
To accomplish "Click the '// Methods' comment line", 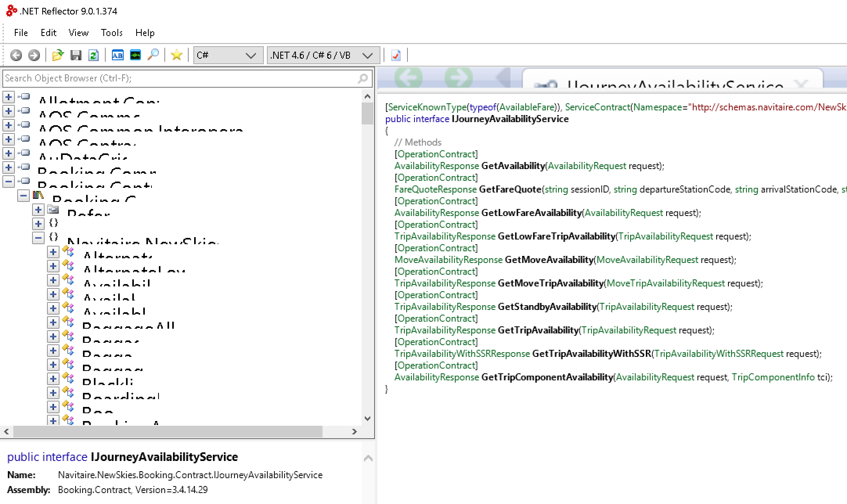I will 418,142.
